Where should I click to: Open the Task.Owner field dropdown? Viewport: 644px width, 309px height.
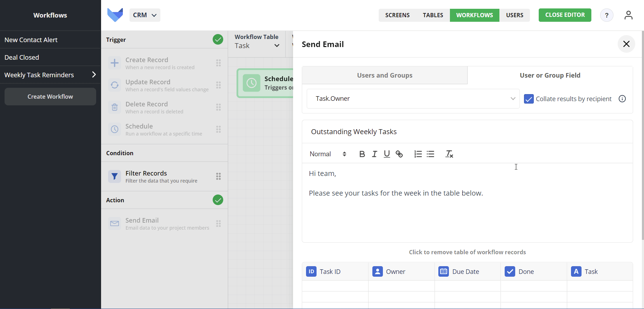(x=413, y=99)
